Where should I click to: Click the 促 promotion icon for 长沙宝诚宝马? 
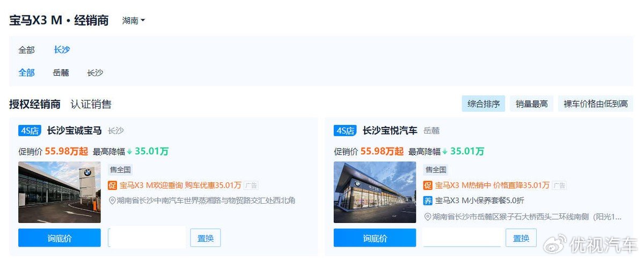point(112,185)
